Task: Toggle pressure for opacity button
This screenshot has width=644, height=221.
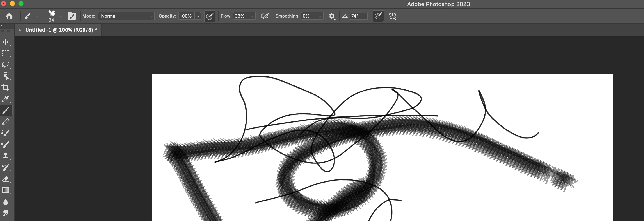Action: (x=210, y=16)
